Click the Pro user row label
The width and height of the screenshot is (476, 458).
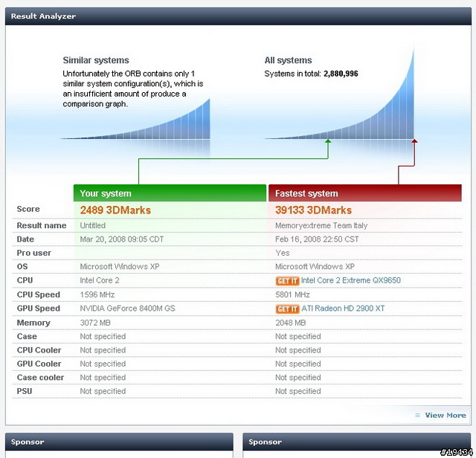[x=33, y=253]
